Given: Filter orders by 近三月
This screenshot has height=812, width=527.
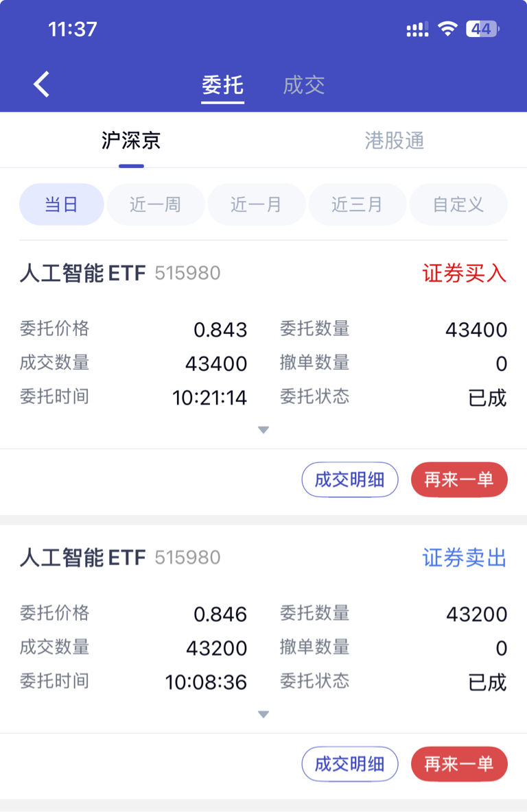Looking at the screenshot, I should click(x=357, y=204).
